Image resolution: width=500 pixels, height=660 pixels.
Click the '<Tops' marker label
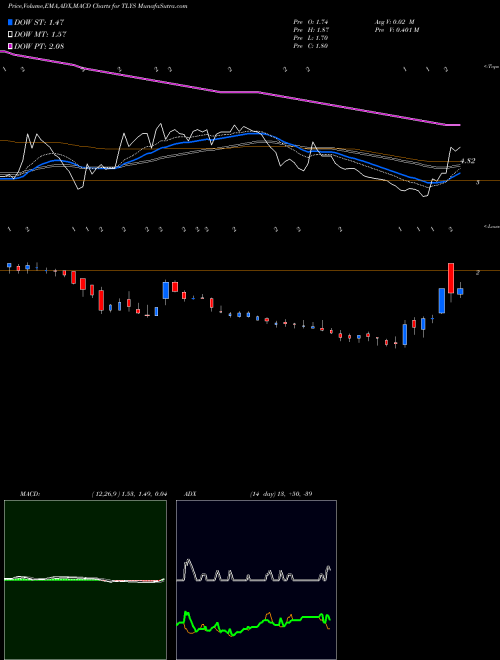[x=491, y=67]
